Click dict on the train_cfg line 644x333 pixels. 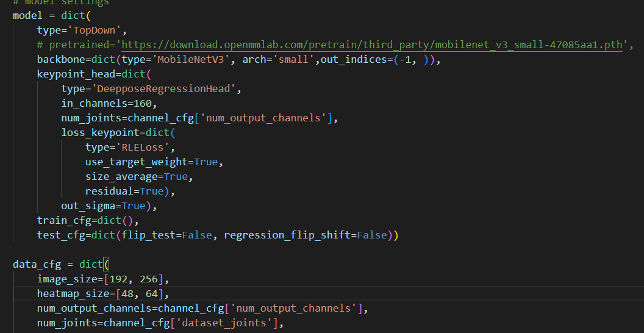coord(110,221)
